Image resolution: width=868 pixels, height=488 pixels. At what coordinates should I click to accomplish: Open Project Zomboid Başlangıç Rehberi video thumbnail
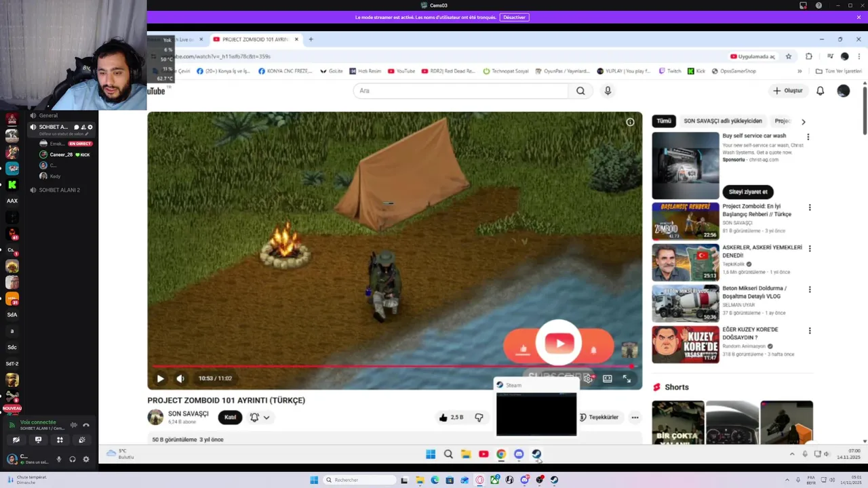point(686,222)
